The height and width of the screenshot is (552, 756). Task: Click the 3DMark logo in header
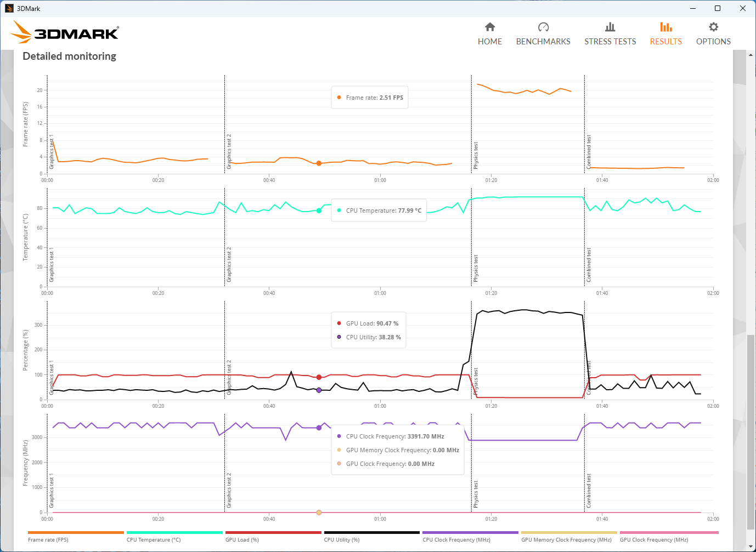coord(65,33)
